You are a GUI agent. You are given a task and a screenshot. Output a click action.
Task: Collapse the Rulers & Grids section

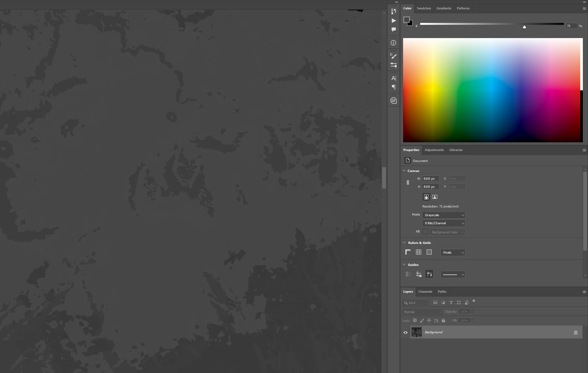(x=404, y=243)
